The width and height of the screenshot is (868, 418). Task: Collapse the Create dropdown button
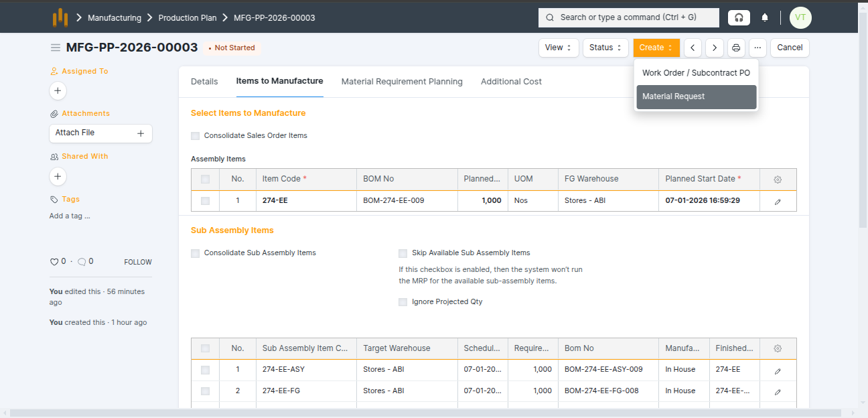[x=656, y=48]
